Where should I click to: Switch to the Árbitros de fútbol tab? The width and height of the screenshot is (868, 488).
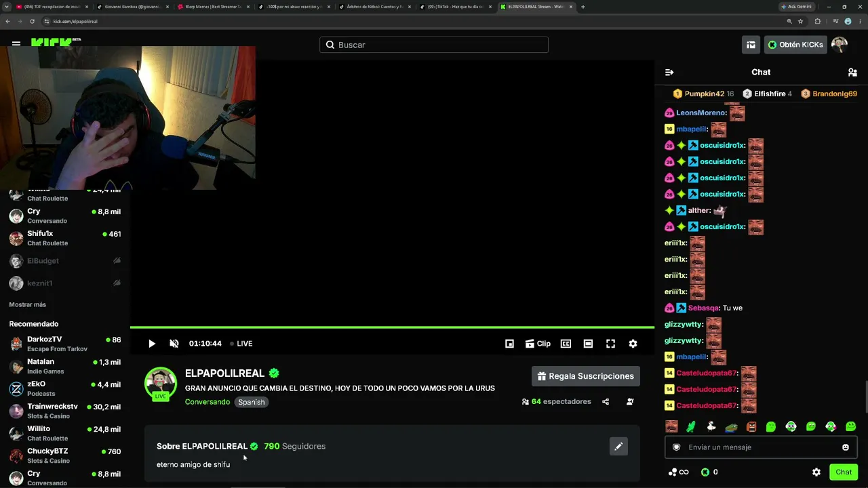[x=374, y=7]
